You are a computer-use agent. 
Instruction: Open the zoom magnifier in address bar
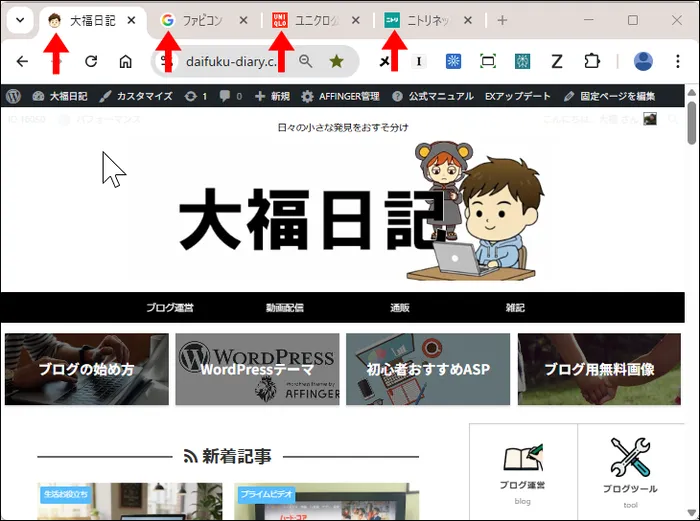306,61
